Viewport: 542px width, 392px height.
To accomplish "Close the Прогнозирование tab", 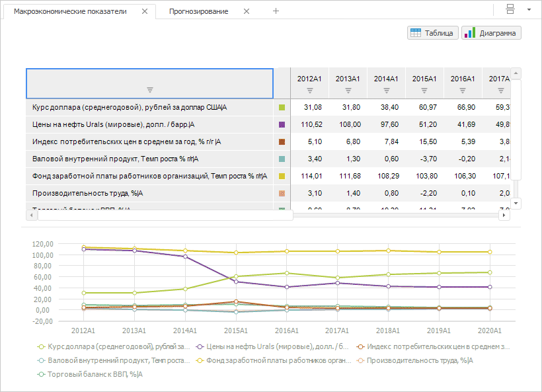I will (247, 11).
